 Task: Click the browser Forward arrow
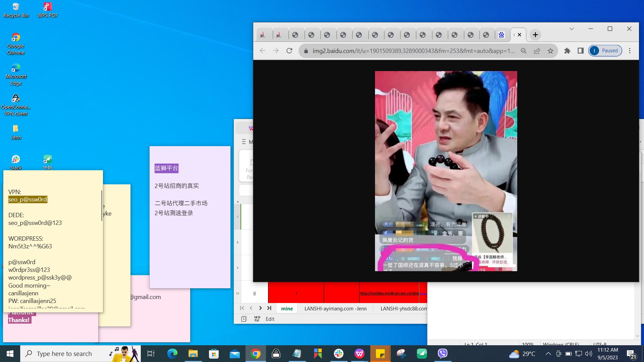(276, 51)
